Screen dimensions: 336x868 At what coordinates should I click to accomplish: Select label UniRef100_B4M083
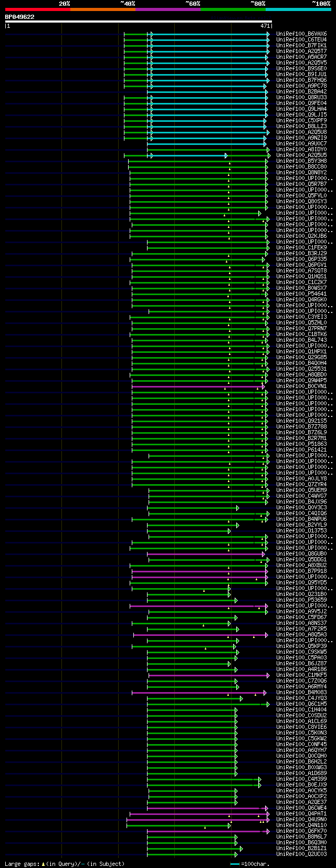(301, 692)
